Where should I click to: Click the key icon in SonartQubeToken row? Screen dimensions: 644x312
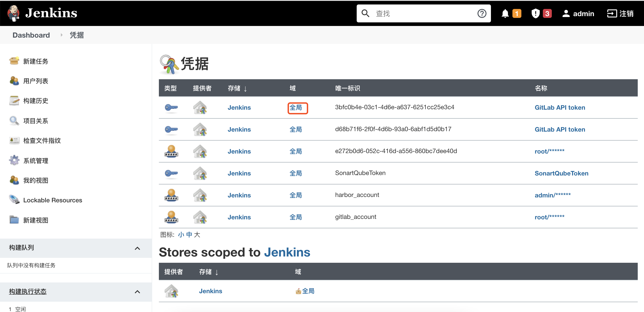(x=171, y=173)
